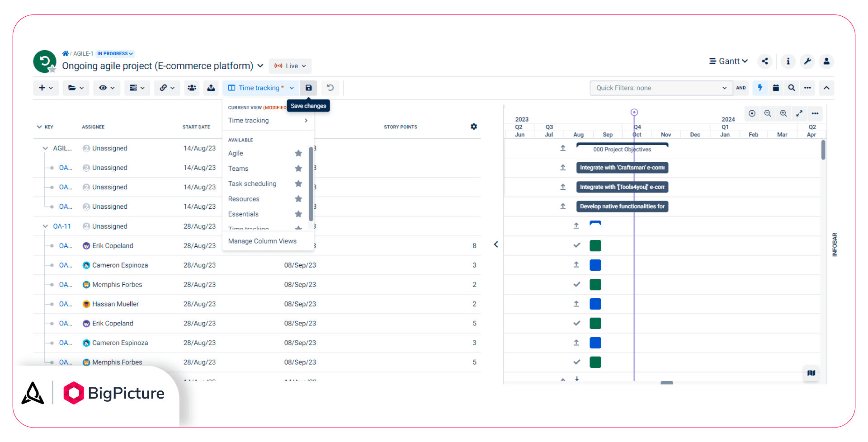Screen dimensions: 868x442
Task: Click the Gantt center on today icon
Action: coord(752,113)
